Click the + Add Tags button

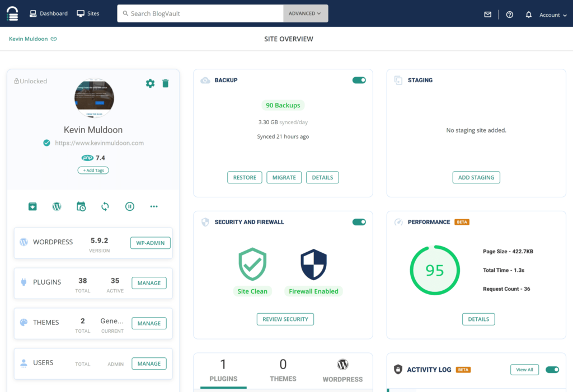point(93,170)
